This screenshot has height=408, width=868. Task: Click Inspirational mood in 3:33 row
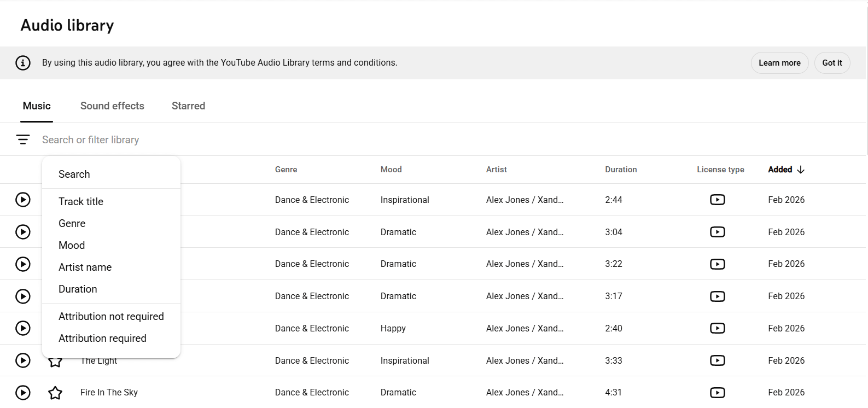pyautogui.click(x=405, y=360)
